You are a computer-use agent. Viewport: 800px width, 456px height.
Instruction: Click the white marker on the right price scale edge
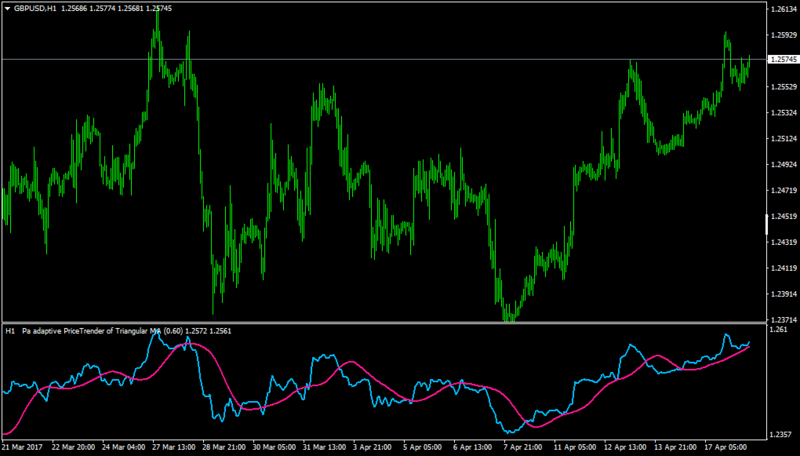767,224
